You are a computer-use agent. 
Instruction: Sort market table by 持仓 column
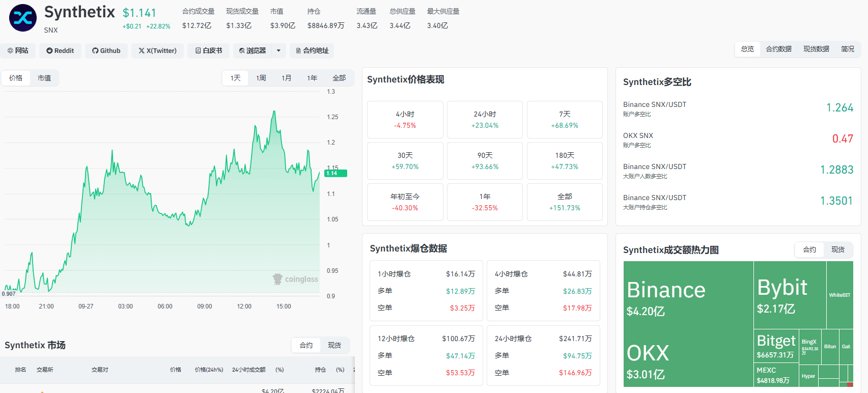320,370
